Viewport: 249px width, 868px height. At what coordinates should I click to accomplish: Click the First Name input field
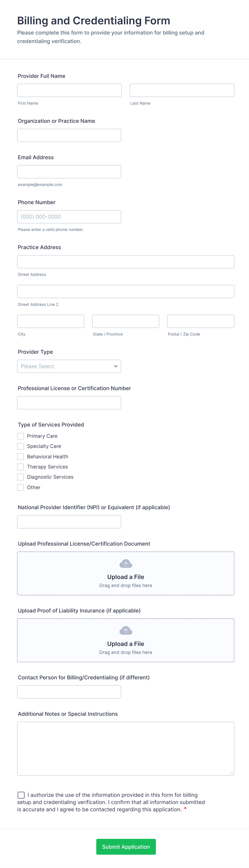[69, 90]
